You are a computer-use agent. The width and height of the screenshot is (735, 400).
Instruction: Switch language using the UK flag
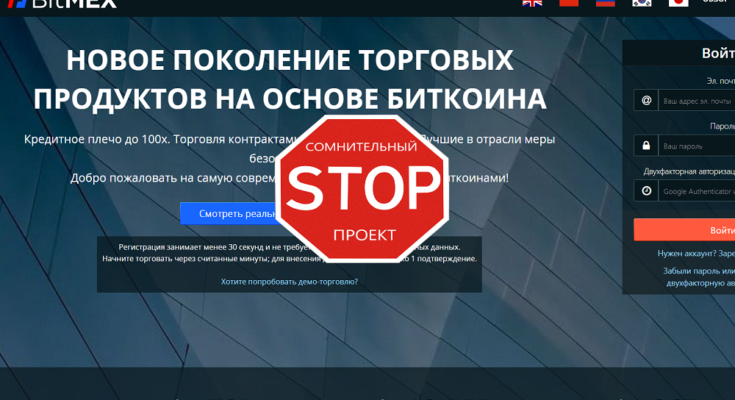532,3
